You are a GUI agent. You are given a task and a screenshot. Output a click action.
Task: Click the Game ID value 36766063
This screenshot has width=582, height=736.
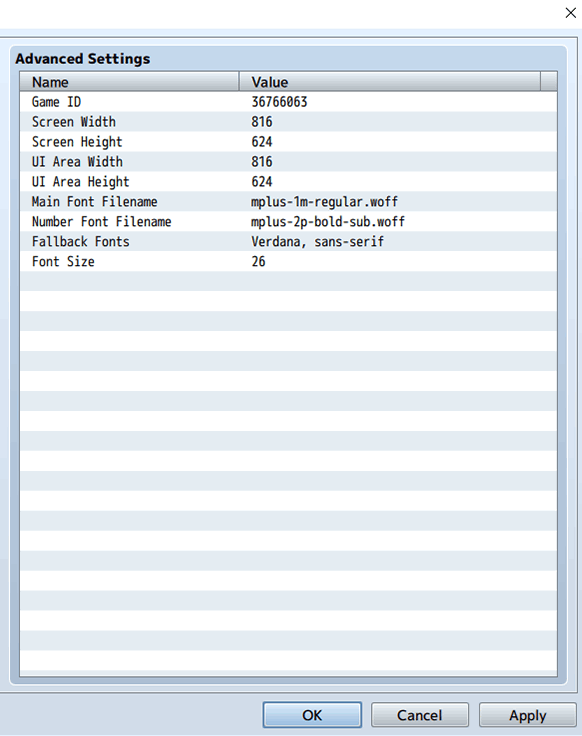tap(279, 102)
